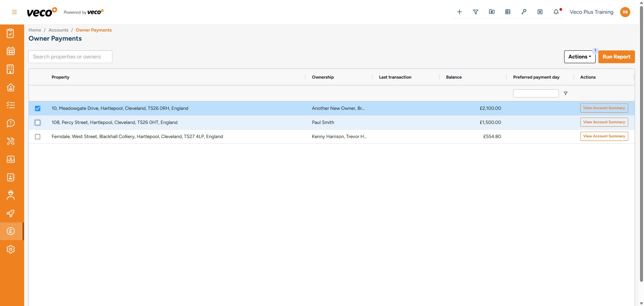This screenshot has width=644, height=306.
Task: View Account Summary for Paul Smith
Action: click(604, 122)
